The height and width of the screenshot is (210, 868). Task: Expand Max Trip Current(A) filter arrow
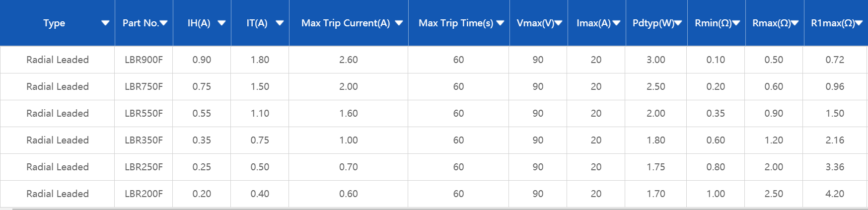pos(399,23)
